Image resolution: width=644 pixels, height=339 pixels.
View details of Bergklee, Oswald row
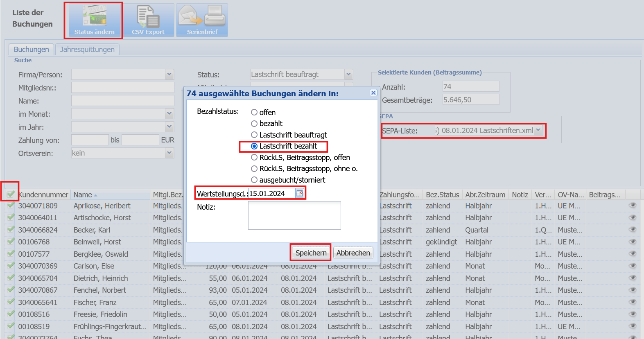[x=633, y=254]
